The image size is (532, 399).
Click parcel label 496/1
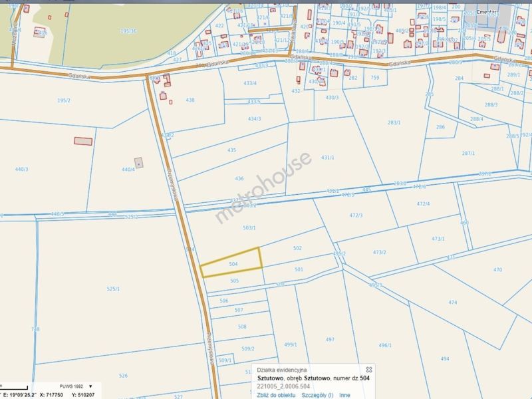click(x=385, y=345)
